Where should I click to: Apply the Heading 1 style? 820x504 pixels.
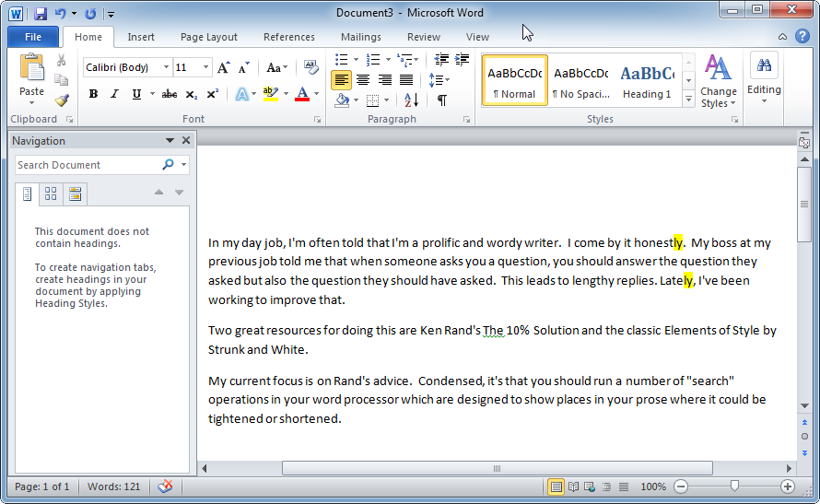[647, 80]
